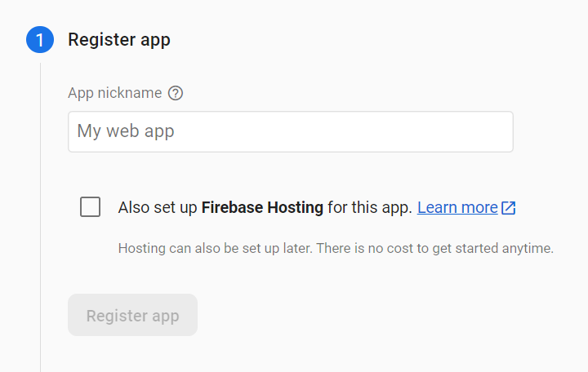
Task: Click the 'Also set up' text beside the checkbox
Action: click(158, 207)
